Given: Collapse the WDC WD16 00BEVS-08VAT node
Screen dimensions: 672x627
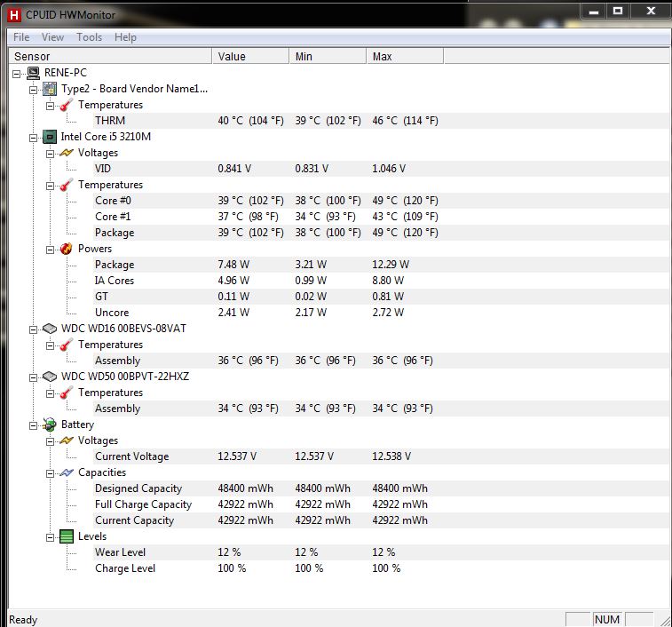Looking at the screenshot, I should point(33,329).
